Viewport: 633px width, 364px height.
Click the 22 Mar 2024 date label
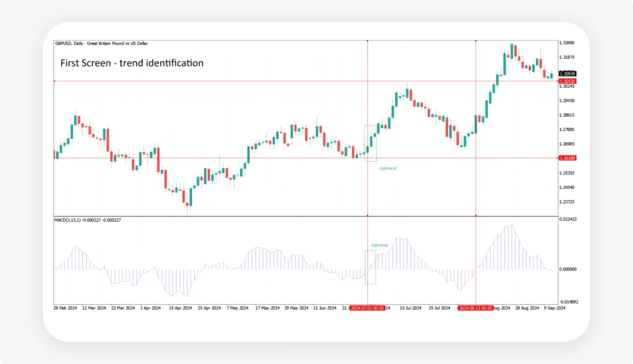pos(123,308)
